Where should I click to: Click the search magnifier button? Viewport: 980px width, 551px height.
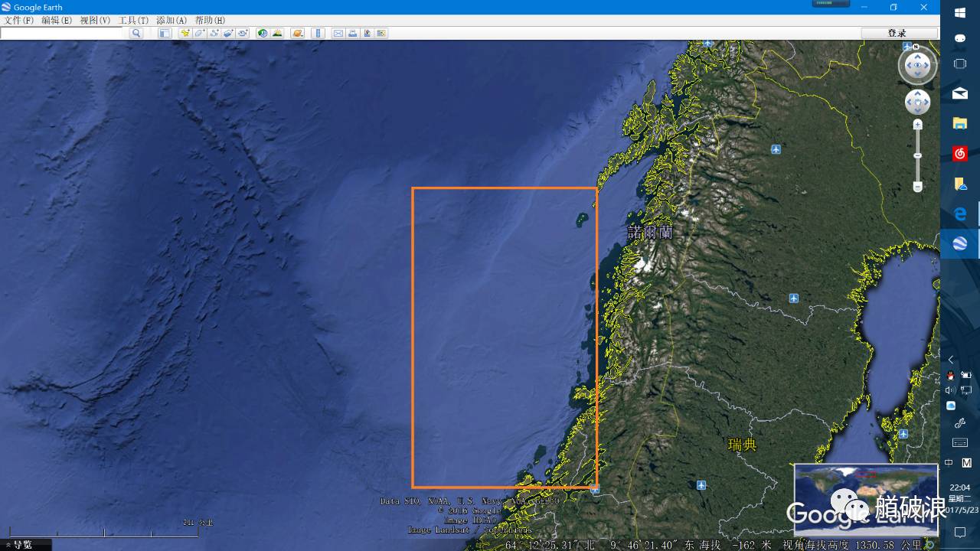(136, 33)
